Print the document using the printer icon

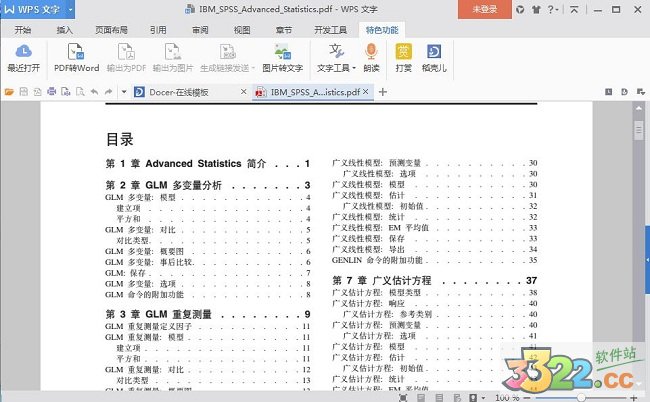point(51,92)
